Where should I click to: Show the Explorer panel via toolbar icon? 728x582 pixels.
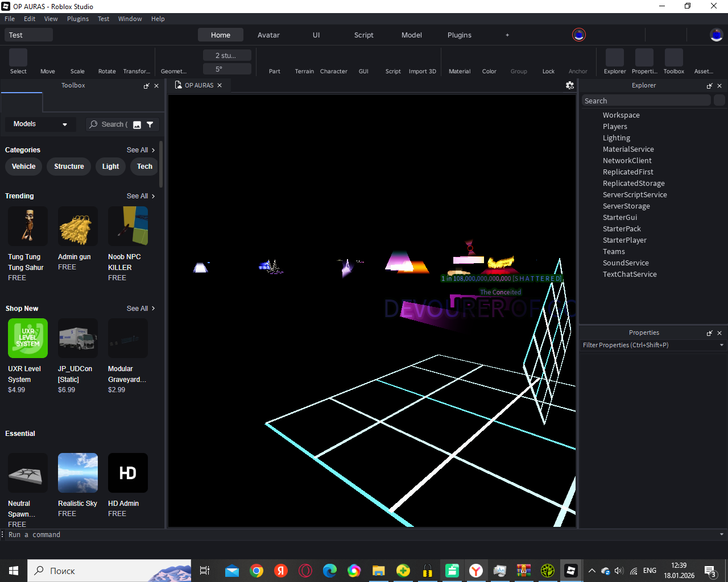[615, 61]
